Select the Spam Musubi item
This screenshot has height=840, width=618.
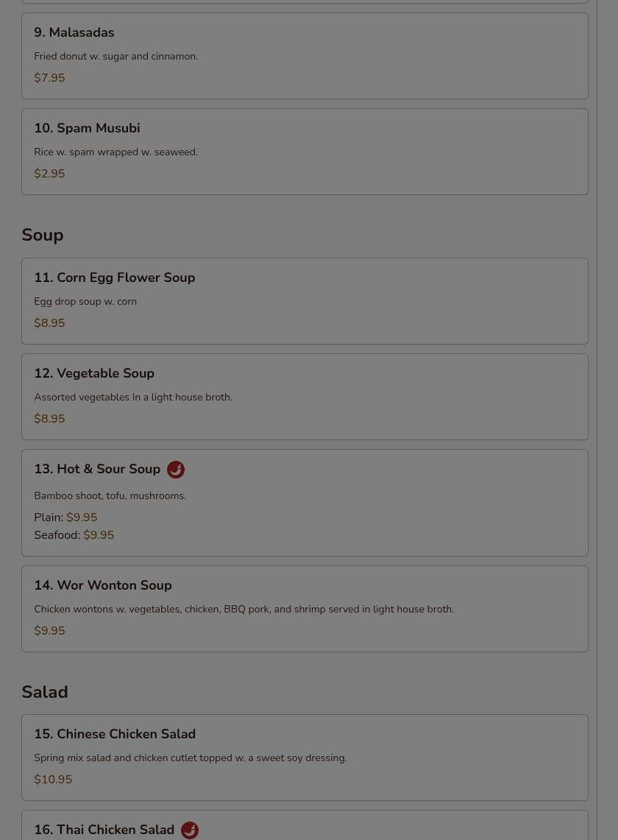coord(305,152)
